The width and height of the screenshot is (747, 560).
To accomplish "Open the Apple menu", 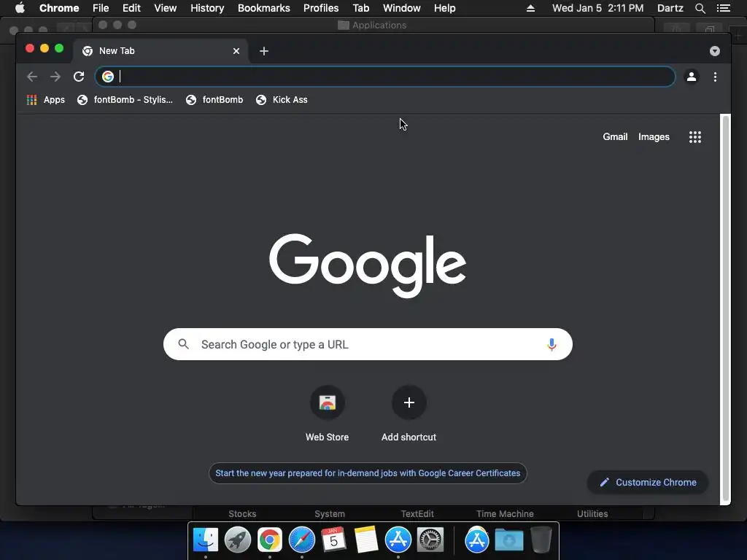I will pyautogui.click(x=20, y=8).
